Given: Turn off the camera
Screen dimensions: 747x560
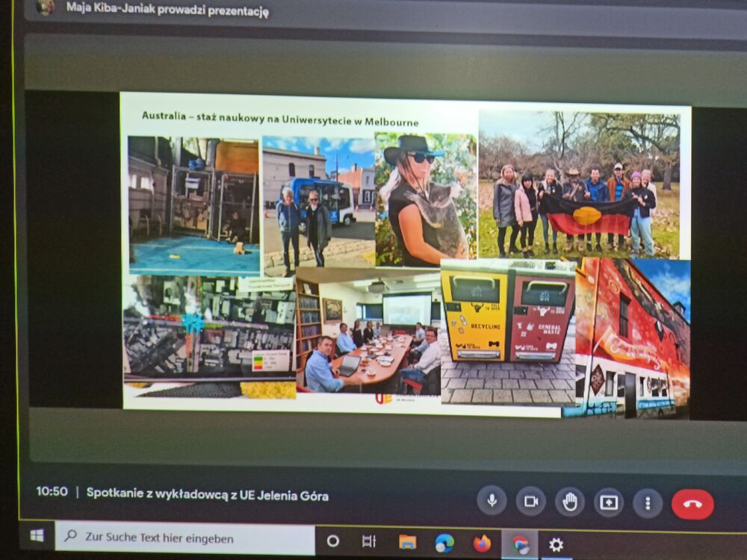Looking at the screenshot, I should pyautogui.click(x=530, y=501).
